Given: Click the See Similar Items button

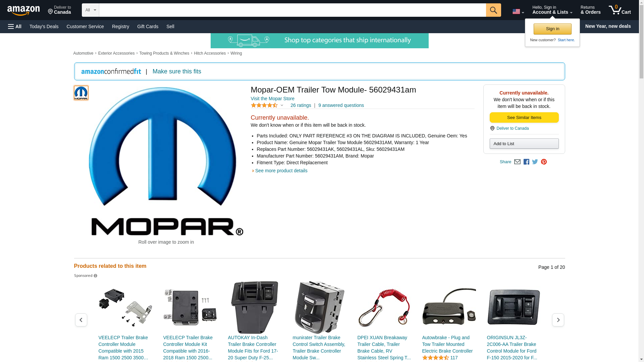Looking at the screenshot, I should coord(524,118).
